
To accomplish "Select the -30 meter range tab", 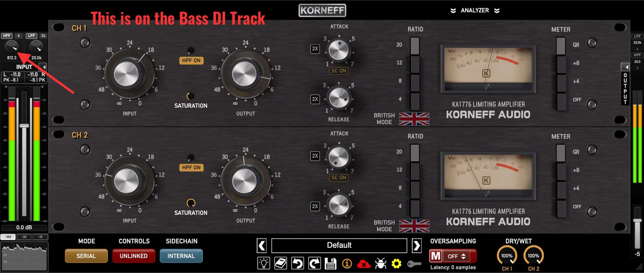I will pyautogui.click(x=24, y=237).
